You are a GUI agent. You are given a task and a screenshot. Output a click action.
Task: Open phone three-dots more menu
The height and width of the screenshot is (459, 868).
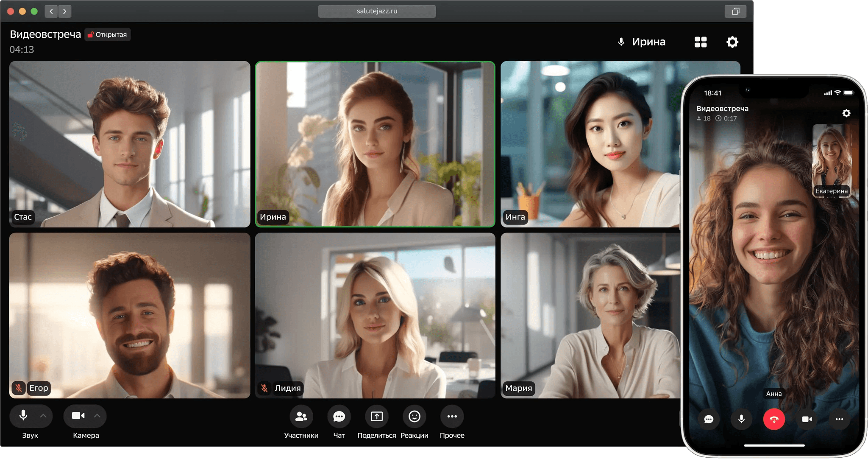(839, 419)
